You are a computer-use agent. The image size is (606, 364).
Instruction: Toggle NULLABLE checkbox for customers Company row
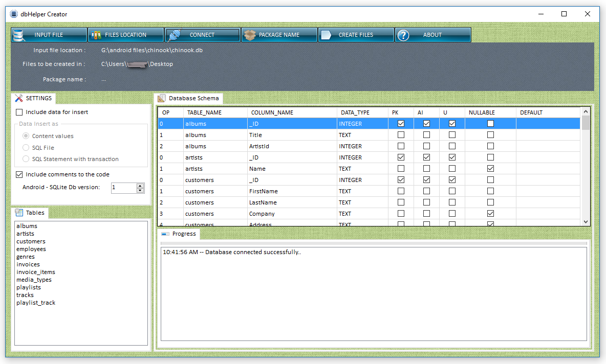(x=490, y=214)
